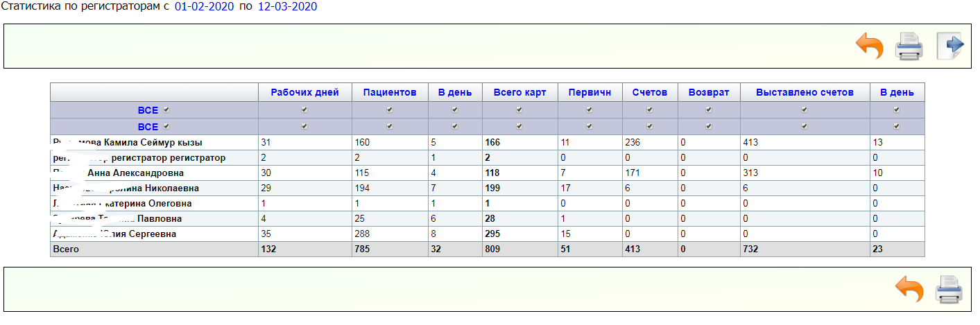Toggle first-row checkbox next to ВСЕ label

click(166, 109)
